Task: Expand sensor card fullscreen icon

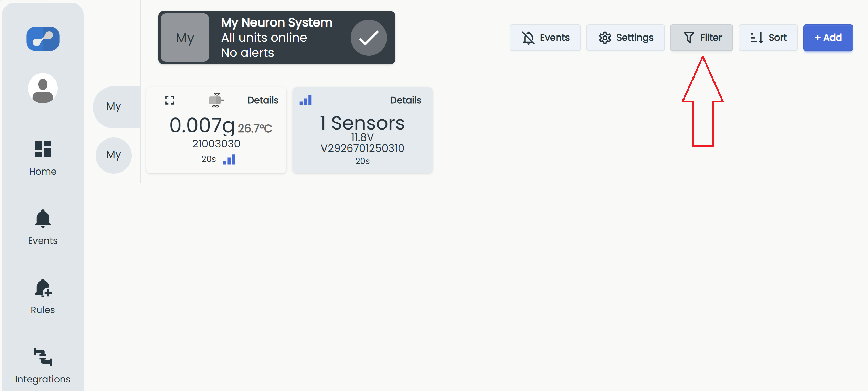Action: (170, 100)
